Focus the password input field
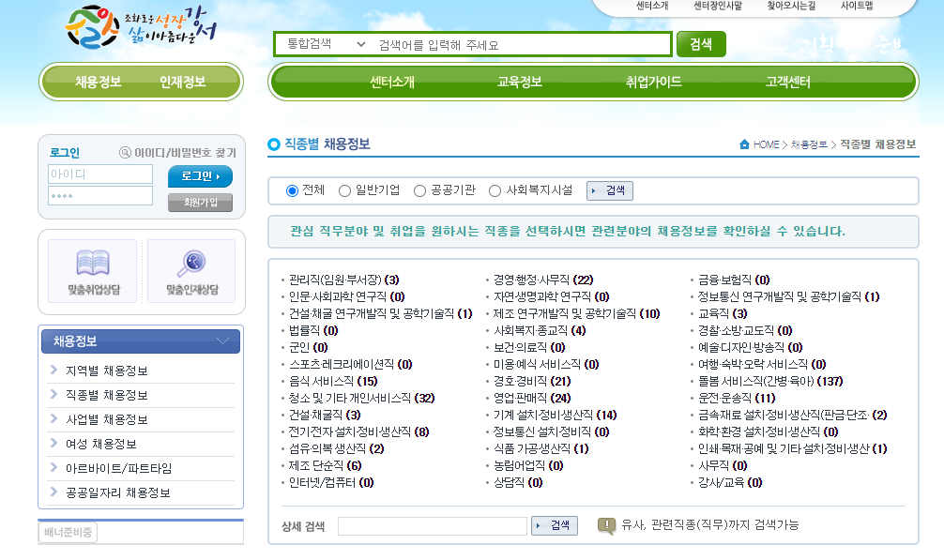 click(100, 195)
